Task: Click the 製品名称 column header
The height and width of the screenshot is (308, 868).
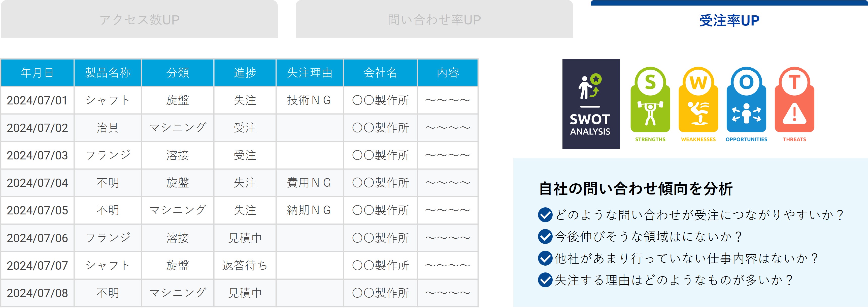Action: click(x=108, y=73)
